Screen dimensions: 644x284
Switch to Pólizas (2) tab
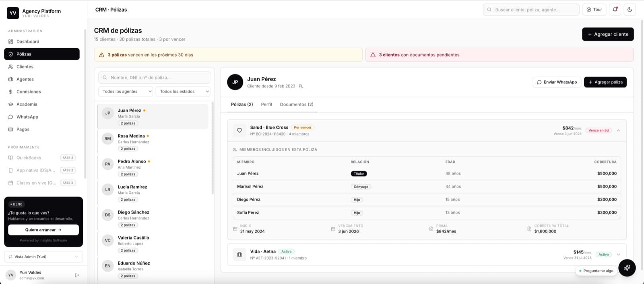pos(242,105)
